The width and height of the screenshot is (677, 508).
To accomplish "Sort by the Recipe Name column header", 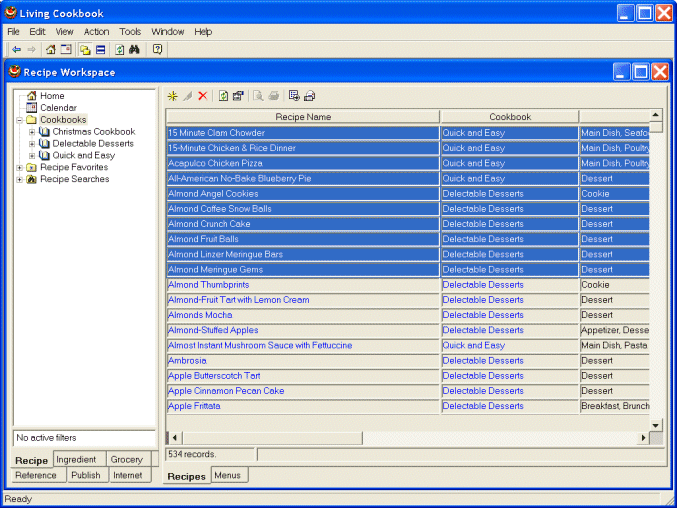I will (x=303, y=117).
